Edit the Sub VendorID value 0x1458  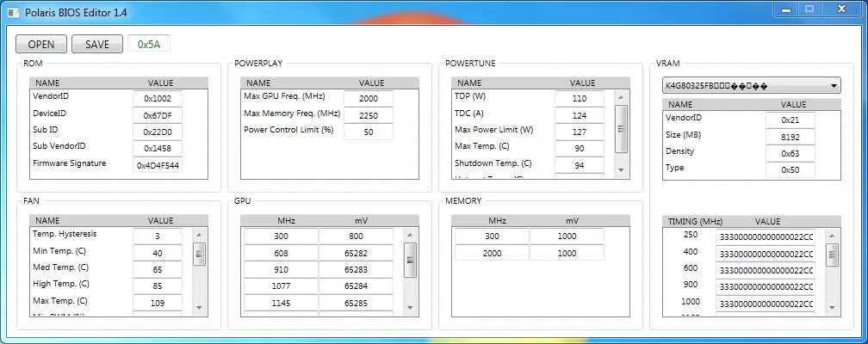(x=158, y=149)
